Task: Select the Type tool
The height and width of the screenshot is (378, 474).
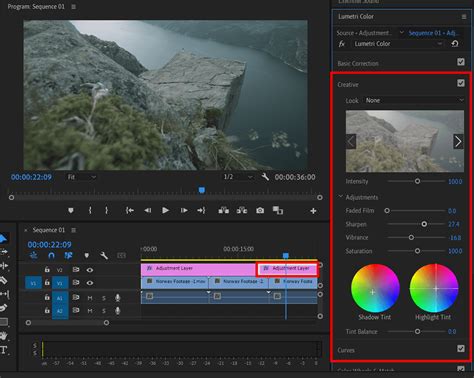Action: coord(4,350)
